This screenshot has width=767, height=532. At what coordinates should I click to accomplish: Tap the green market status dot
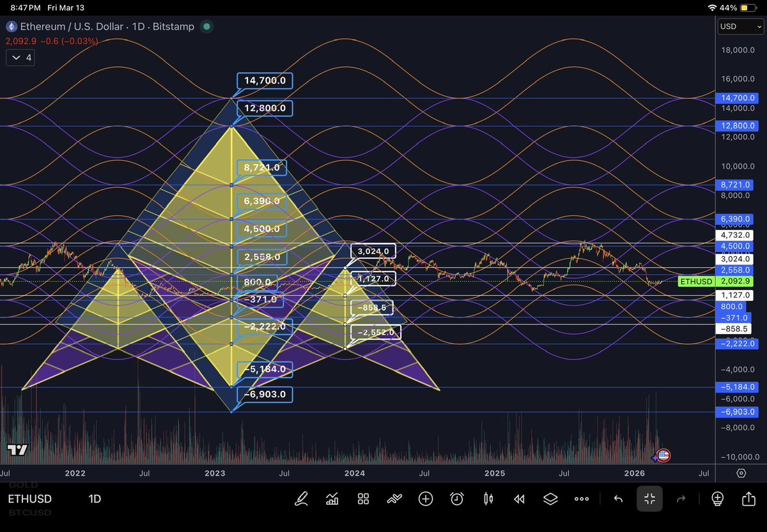point(205,27)
